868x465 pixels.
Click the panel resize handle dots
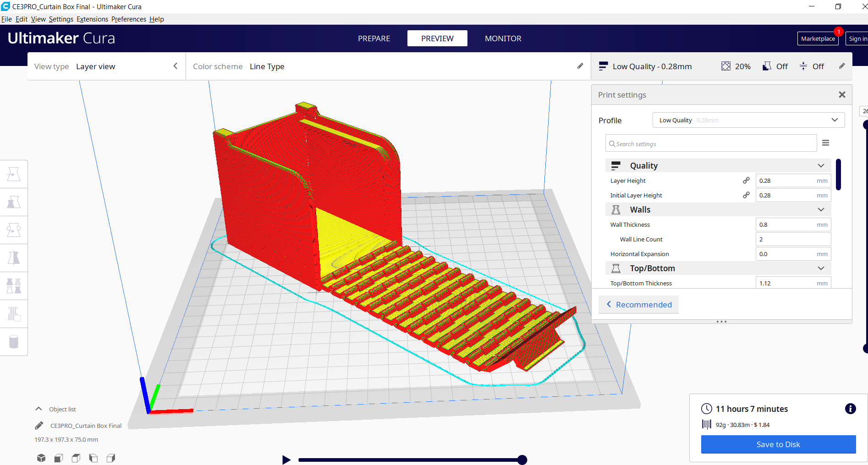pos(721,322)
